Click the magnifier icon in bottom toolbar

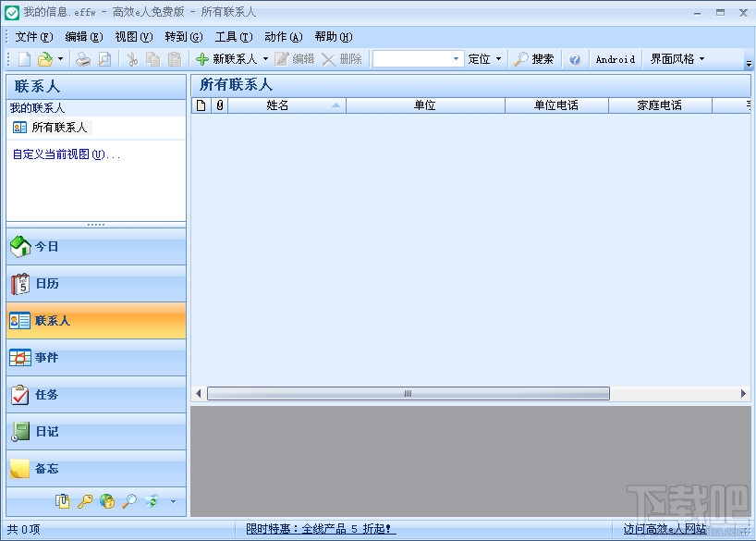[x=129, y=500]
